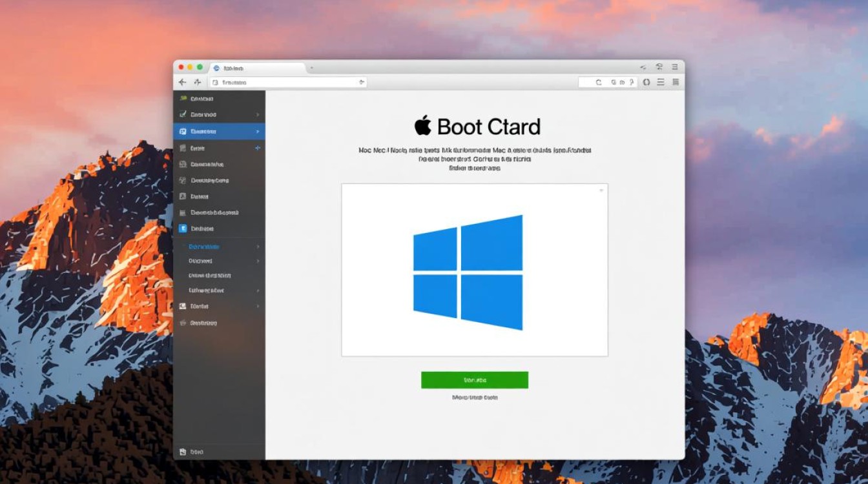Click the Windows logo preview image
Screen dimensions: 868x484
point(474,270)
